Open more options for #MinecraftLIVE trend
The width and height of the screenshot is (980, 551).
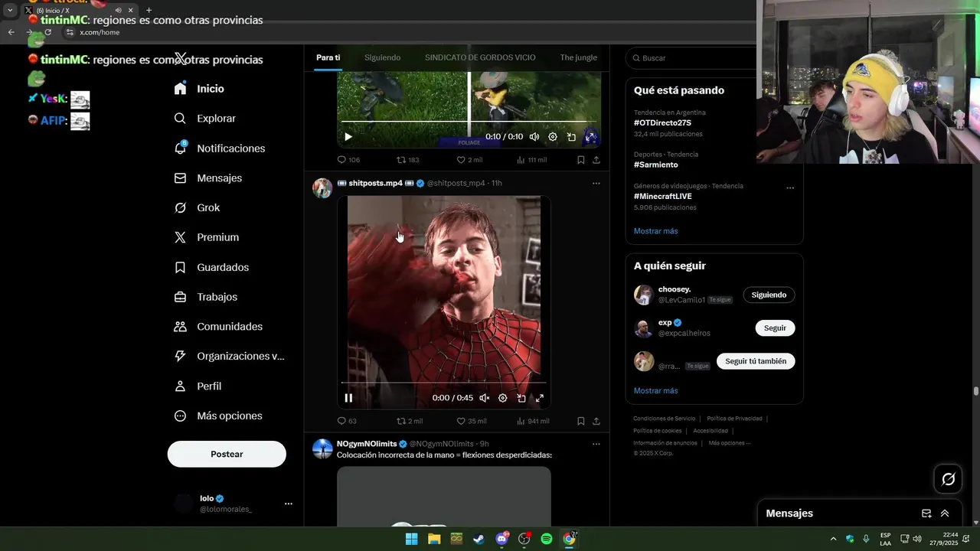[790, 188]
